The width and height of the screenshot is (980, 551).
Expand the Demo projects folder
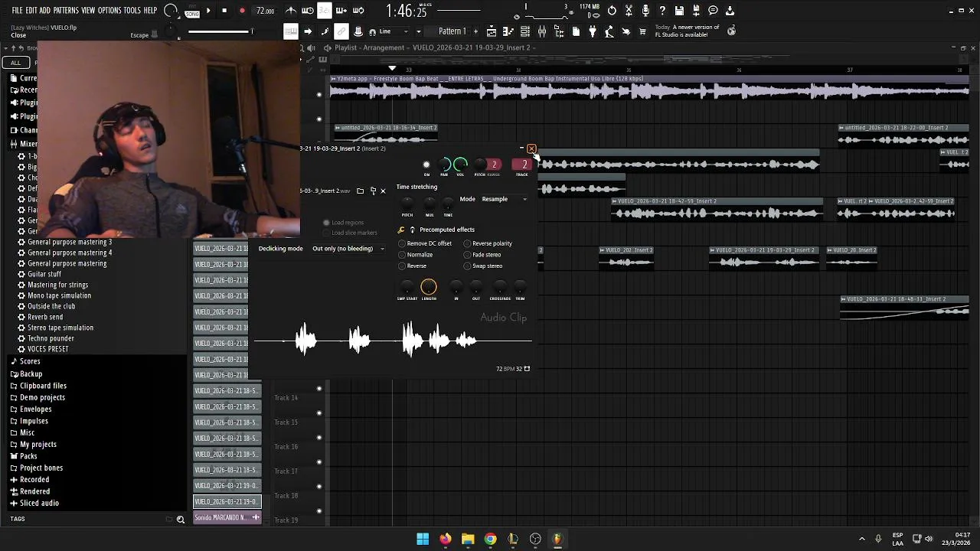[x=42, y=397]
